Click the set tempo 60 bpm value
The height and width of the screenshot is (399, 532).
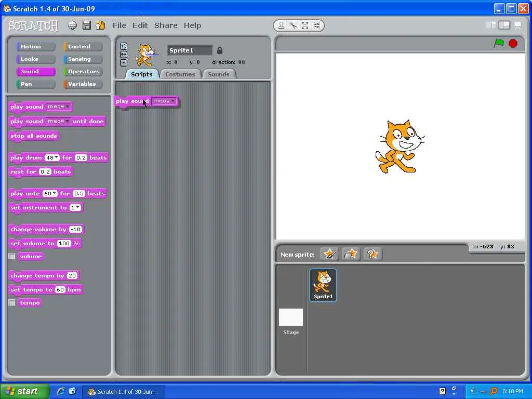tap(60, 289)
